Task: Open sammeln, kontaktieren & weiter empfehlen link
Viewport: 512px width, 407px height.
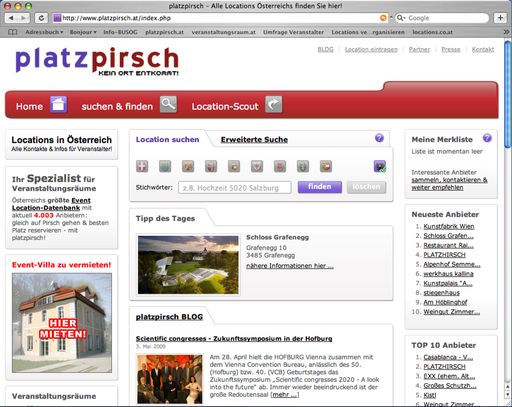Action: pos(449,184)
